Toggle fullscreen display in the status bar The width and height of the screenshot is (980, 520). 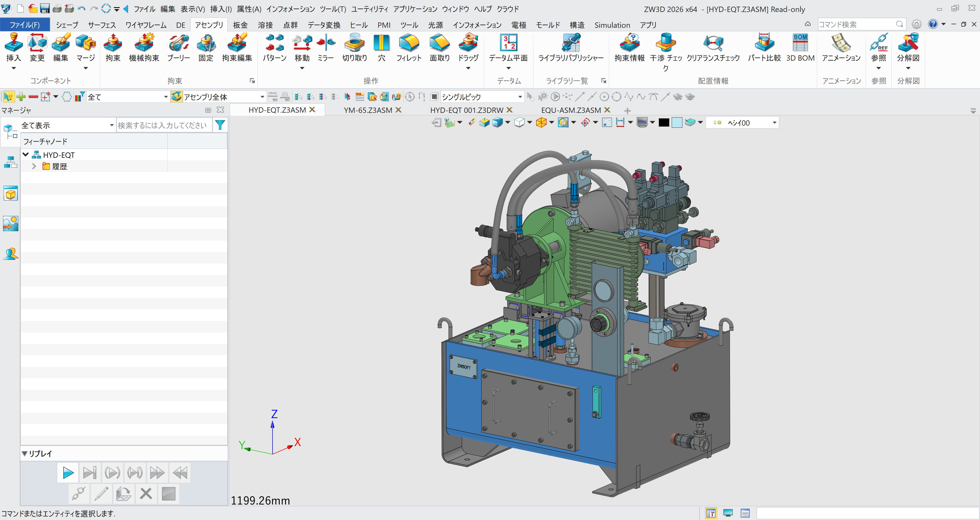728,513
